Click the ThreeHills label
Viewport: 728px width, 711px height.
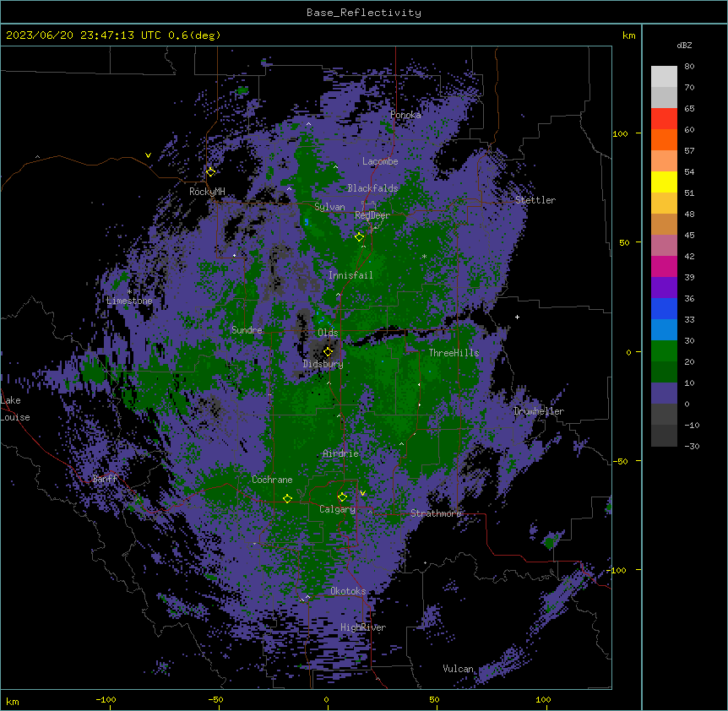point(454,353)
